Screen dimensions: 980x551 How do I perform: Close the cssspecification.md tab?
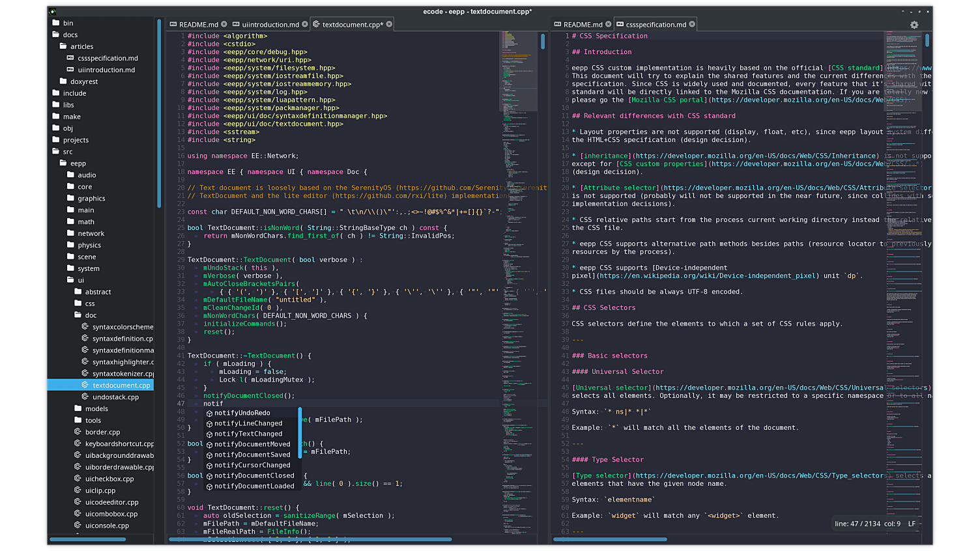tap(692, 24)
